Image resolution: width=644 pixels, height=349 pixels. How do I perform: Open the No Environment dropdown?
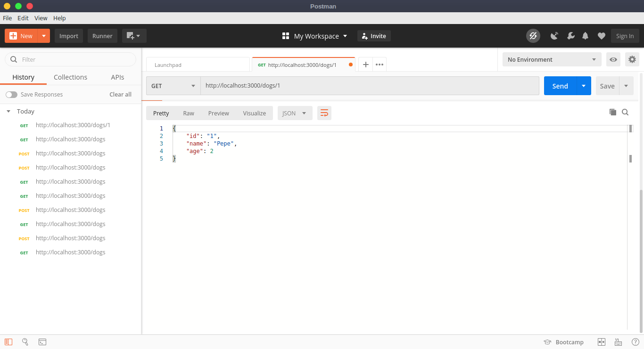click(552, 59)
